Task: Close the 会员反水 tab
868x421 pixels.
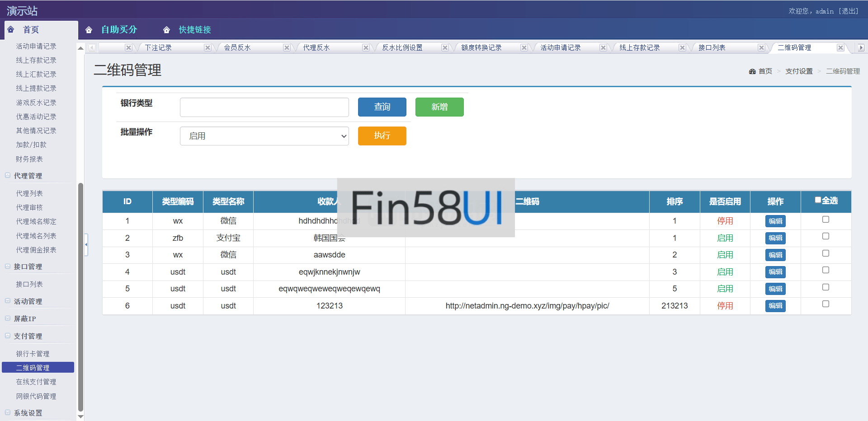Action: tap(287, 47)
